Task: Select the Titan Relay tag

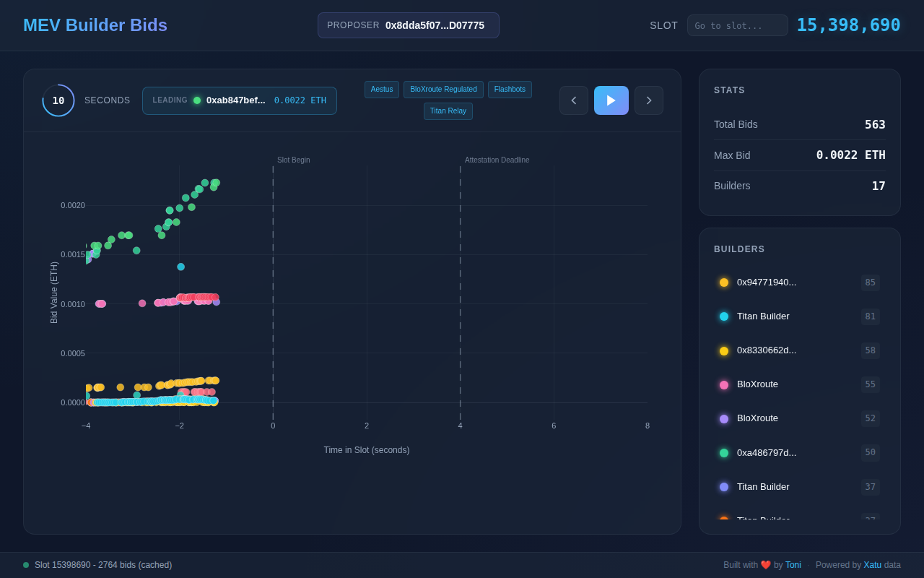Action: pyautogui.click(x=448, y=111)
